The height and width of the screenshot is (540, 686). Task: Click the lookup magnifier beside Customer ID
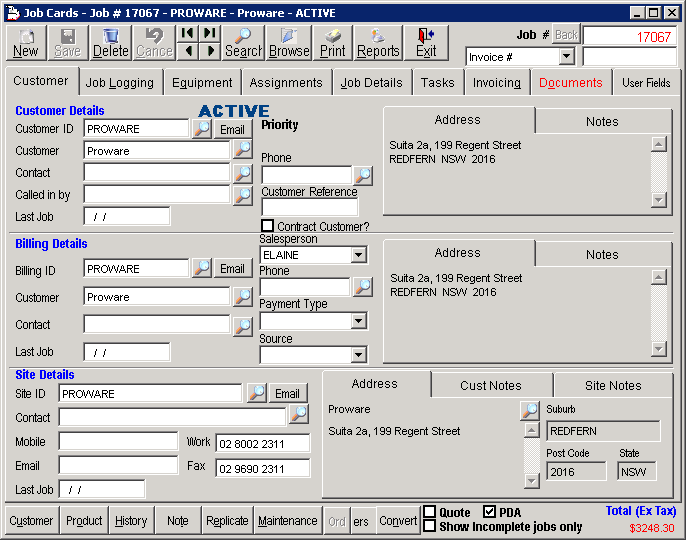(202, 129)
